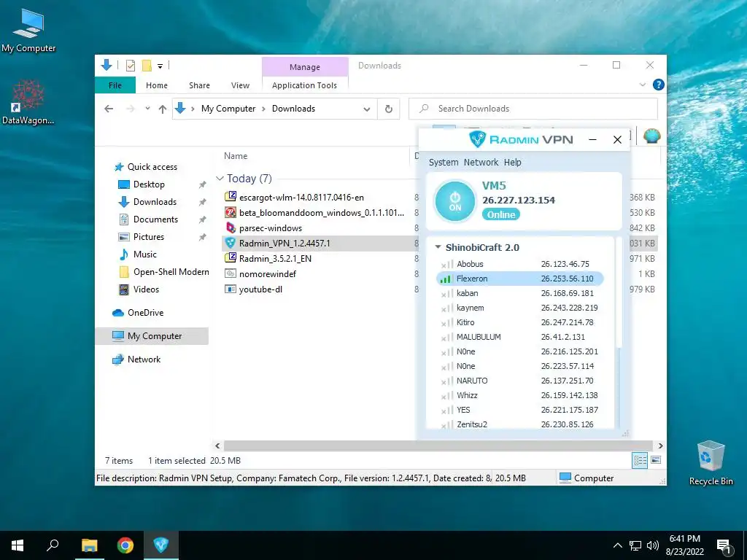Click the VM5 IP address 26.227.123.154
This screenshot has width=747, height=560.
tap(519, 200)
